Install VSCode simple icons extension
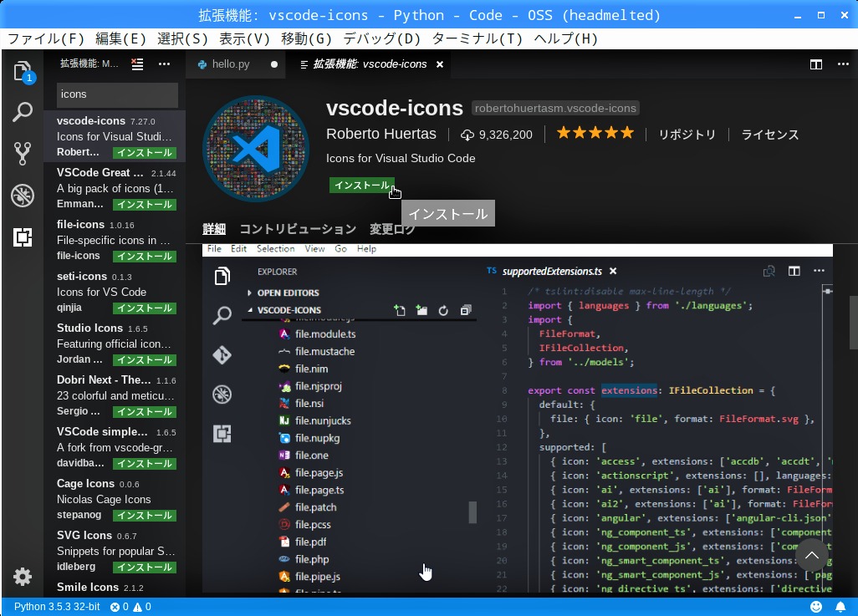The image size is (858, 616). coord(145,463)
